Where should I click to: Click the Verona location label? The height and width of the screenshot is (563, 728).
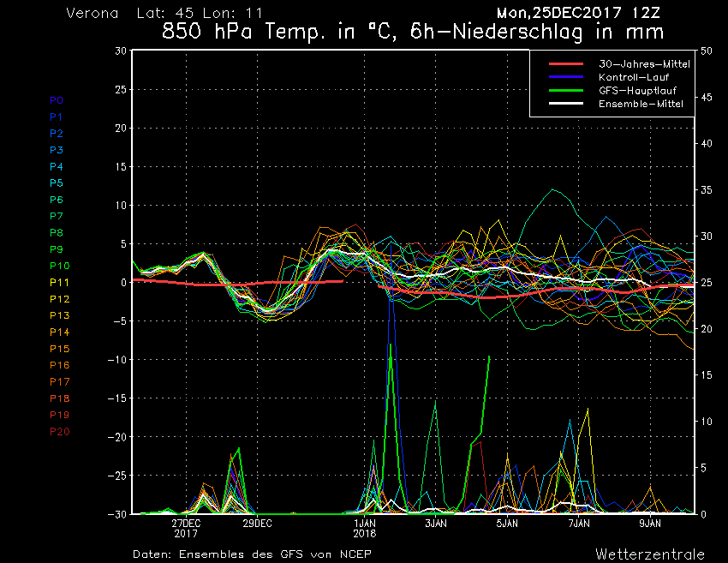click(93, 14)
